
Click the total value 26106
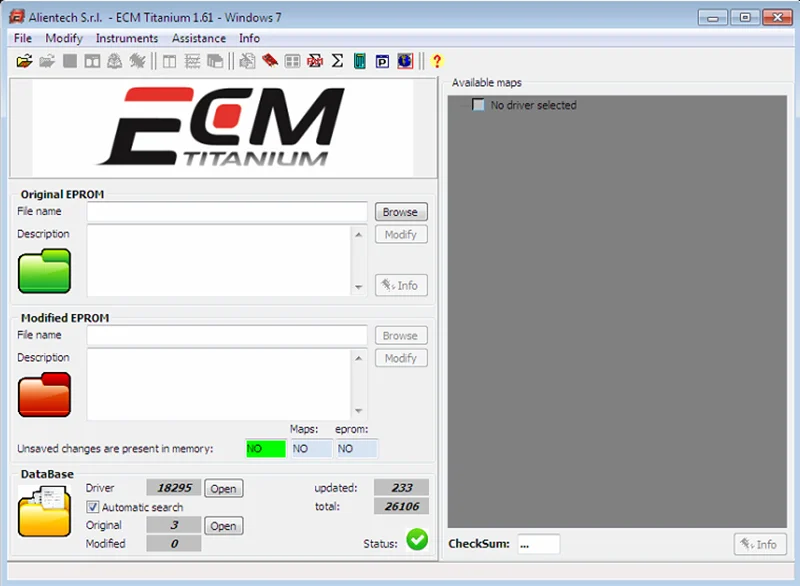point(402,506)
